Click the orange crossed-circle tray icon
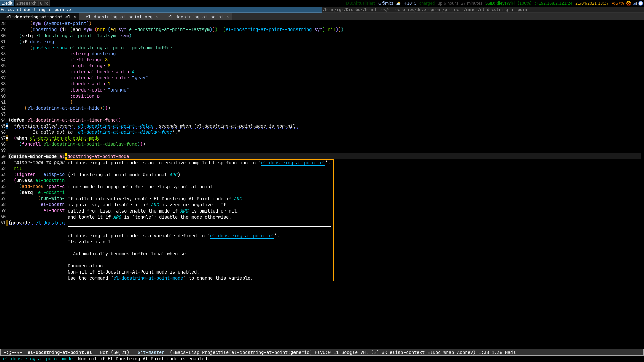Image resolution: width=644 pixels, height=362 pixels. tap(629, 3)
